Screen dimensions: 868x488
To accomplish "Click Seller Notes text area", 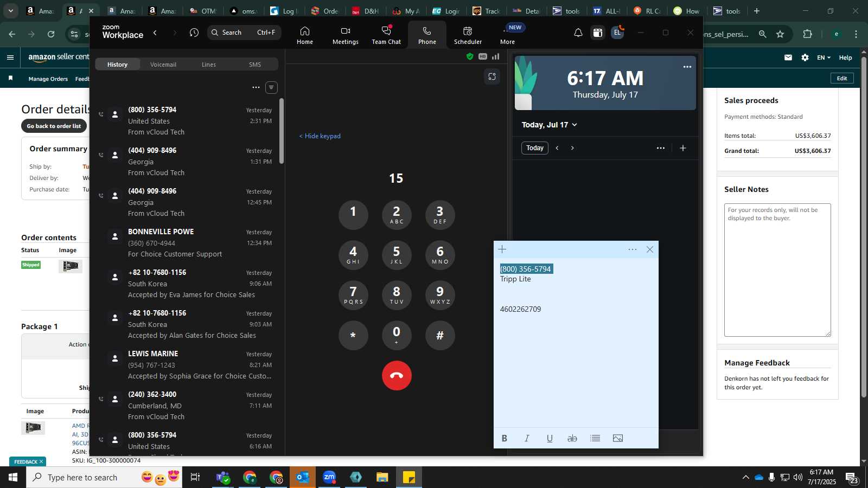I will coord(777,270).
